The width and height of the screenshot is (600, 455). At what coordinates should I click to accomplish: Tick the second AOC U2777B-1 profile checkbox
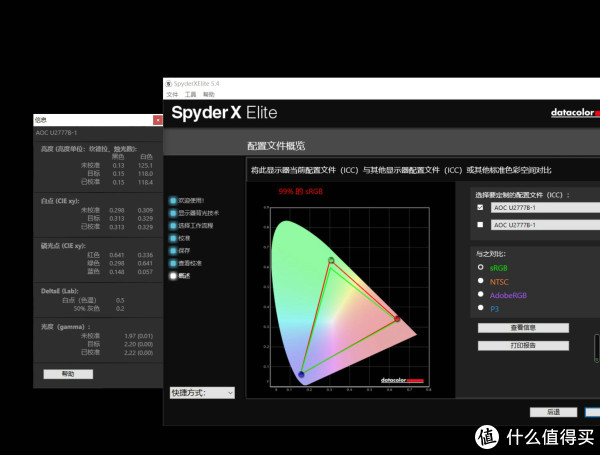click(x=480, y=225)
